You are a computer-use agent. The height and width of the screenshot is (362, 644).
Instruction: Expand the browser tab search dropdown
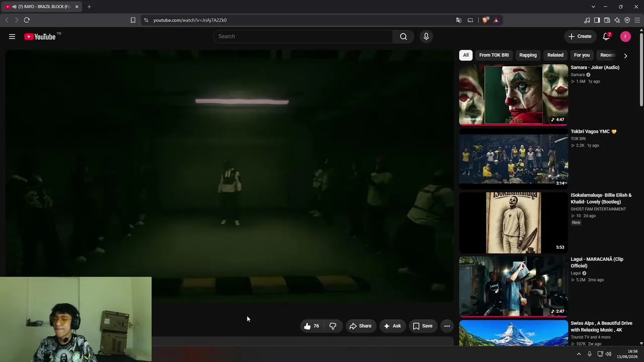pyautogui.click(x=593, y=7)
